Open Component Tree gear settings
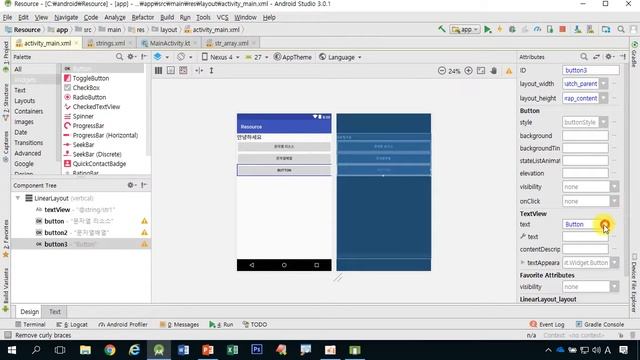 [131, 185]
